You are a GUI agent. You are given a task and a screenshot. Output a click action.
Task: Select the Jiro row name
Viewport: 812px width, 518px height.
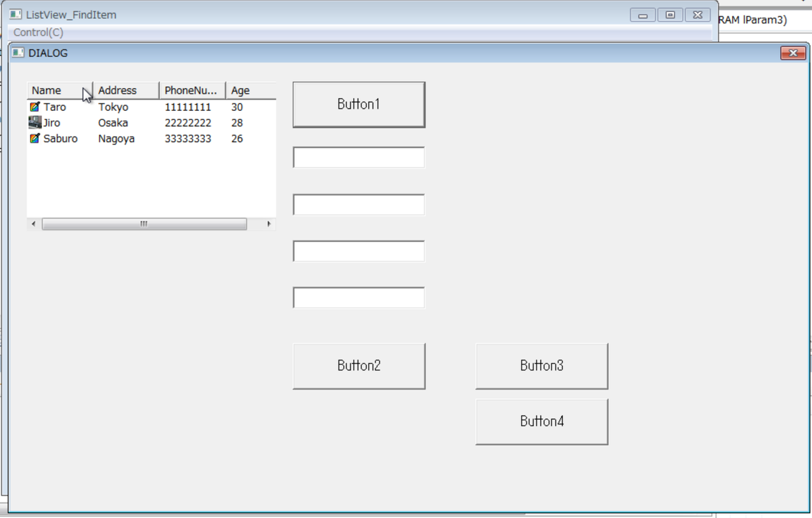tap(52, 123)
